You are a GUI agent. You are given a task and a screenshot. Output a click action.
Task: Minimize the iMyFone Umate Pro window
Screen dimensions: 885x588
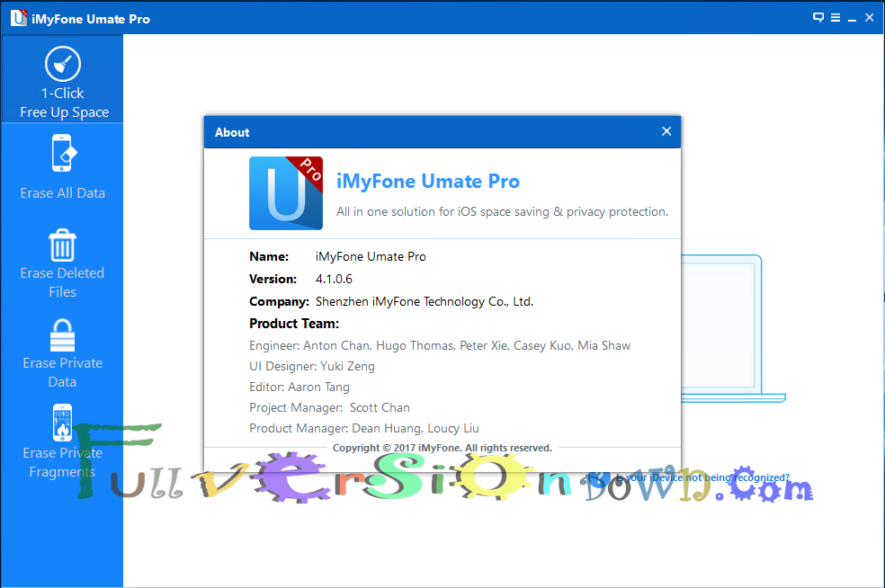(x=853, y=19)
